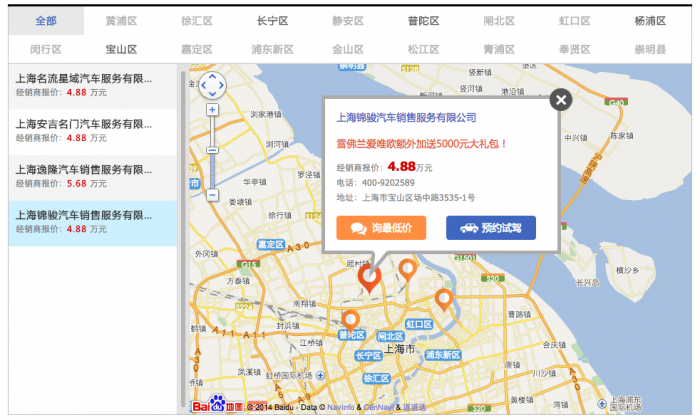Click the Baidu map logo
This screenshot has width=700, height=420.
click(217, 404)
